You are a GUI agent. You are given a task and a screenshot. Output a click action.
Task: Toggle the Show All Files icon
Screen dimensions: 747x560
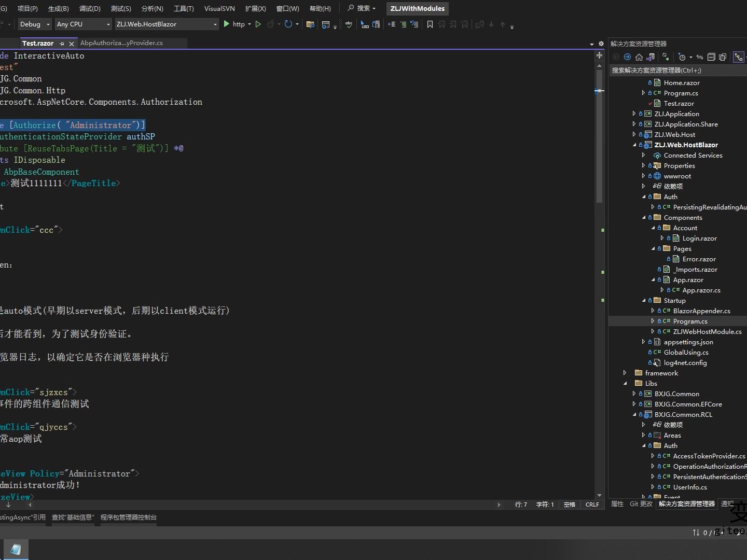723,57
